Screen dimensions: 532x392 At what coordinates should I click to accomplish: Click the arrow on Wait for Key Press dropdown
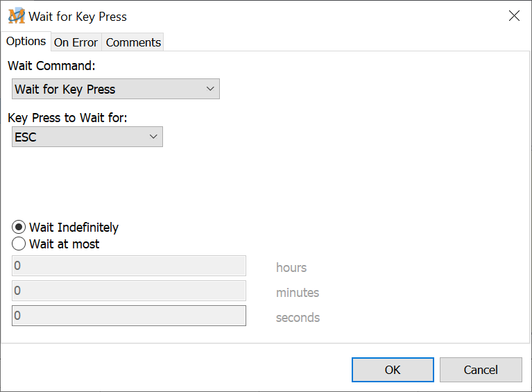point(211,89)
